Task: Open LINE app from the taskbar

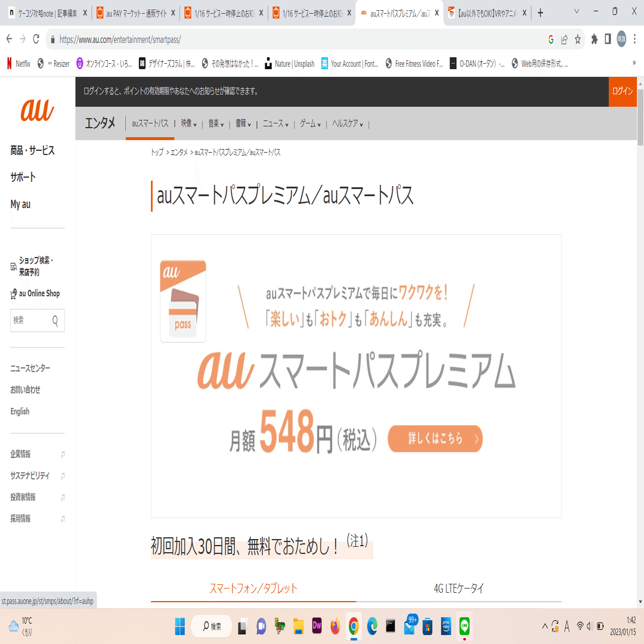Action: [464, 626]
